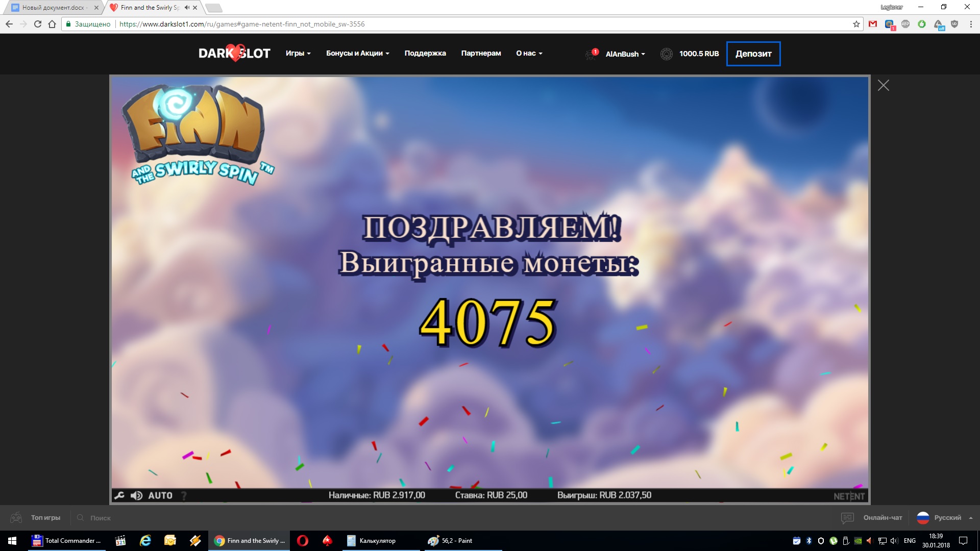
Task: Open the Chrome three-dot menu
Action: [x=970, y=24]
